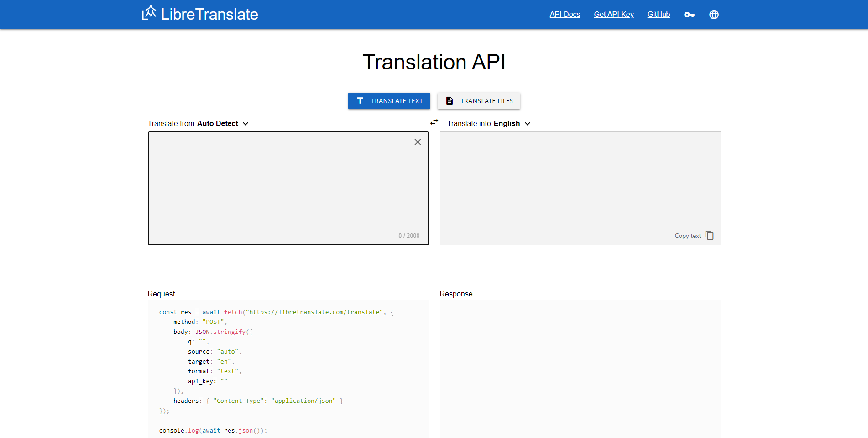Click the T icon on Translate Text
The width and height of the screenshot is (868, 438).
tap(360, 100)
